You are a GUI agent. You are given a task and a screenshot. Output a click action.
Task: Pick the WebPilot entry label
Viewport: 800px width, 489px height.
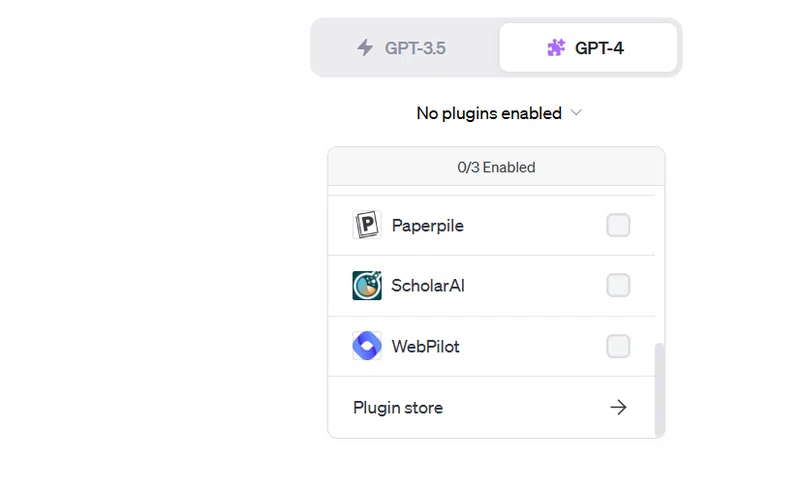426,346
